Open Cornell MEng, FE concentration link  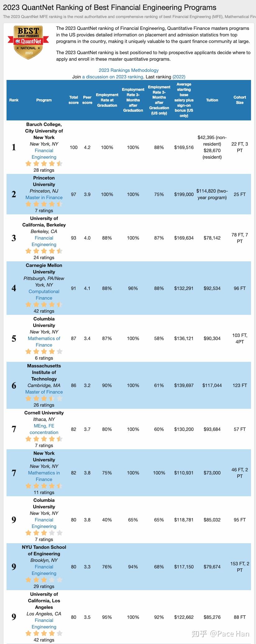tap(44, 429)
